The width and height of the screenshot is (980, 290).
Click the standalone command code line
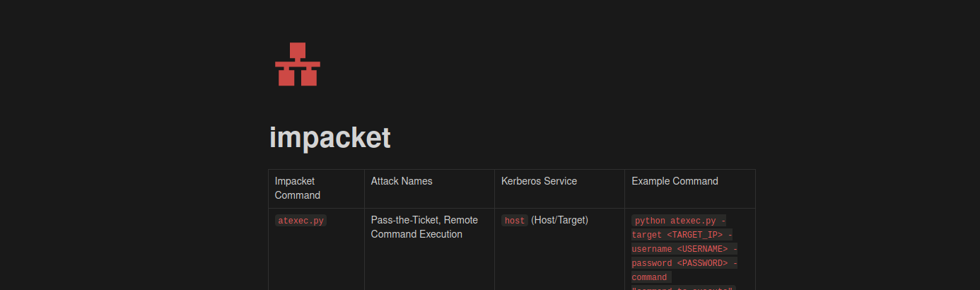[x=649, y=277]
